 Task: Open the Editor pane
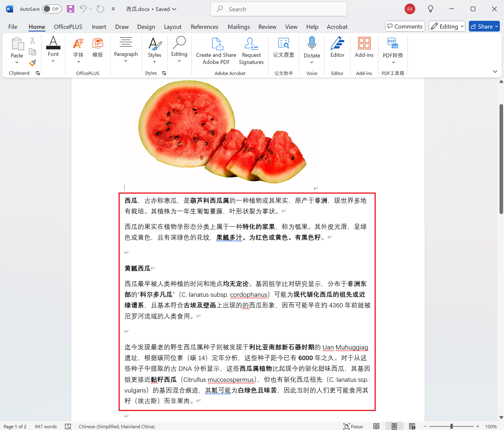pos(337,48)
